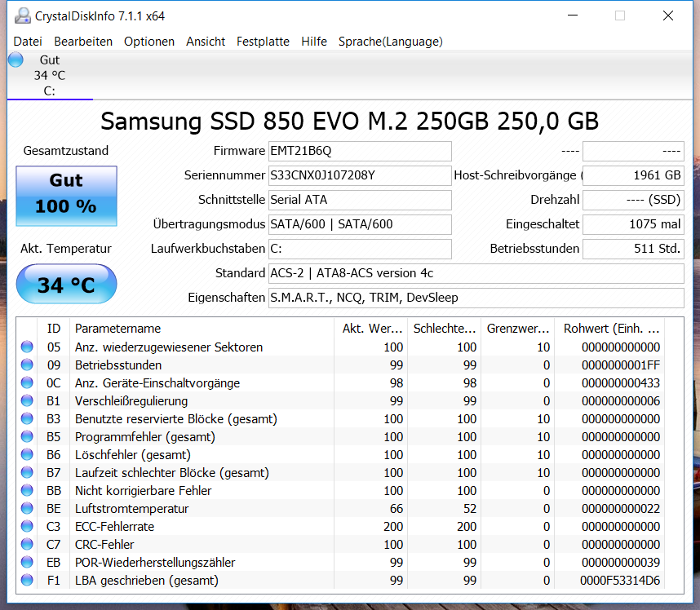Click the Schlechte... column header
This screenshot has height=610, width=700.
[444, 329]
